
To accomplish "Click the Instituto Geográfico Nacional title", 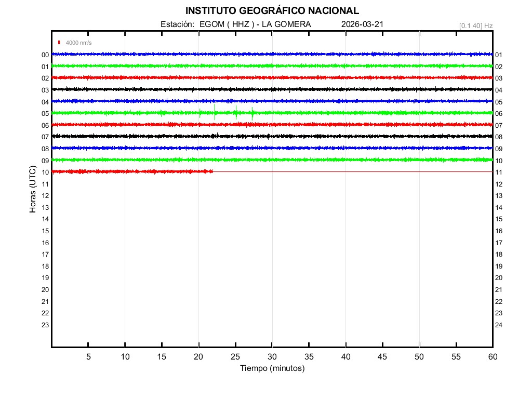I will 272,11.
